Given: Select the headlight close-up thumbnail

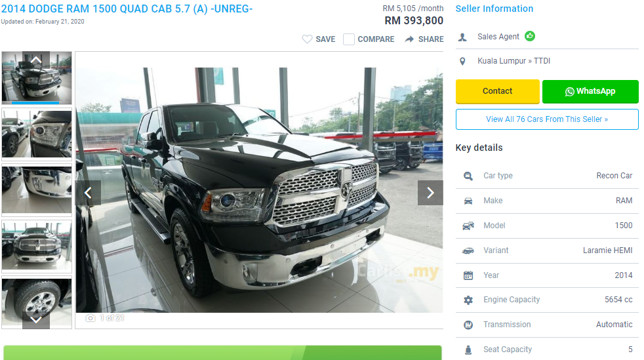Looking at the screenshot, I should click(x=37, y=134).
